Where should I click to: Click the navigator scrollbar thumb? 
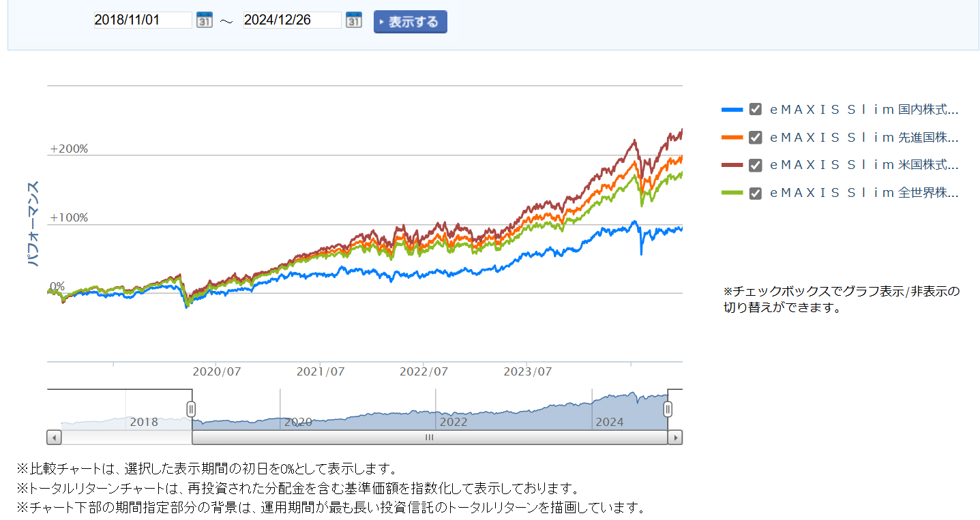pyautogui.click(x=430, y=438)
